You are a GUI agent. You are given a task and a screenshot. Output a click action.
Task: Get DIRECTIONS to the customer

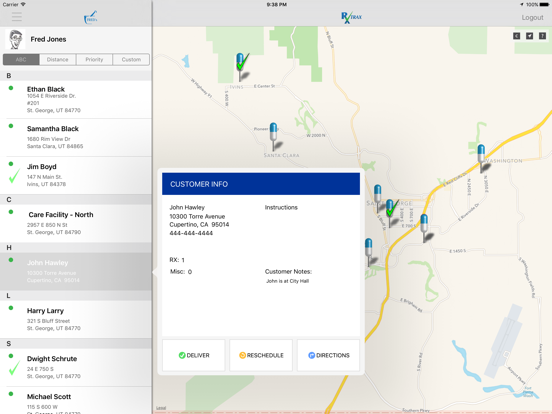tap(328, 355)
